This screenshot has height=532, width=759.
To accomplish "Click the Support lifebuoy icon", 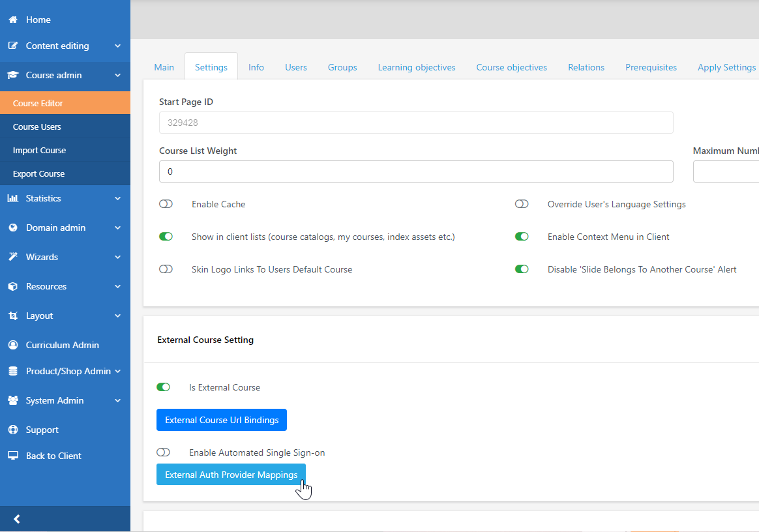I will point(13,430).
